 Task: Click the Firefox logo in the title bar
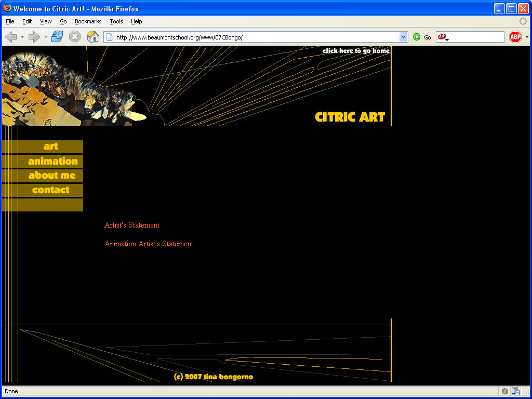[7, 8]
